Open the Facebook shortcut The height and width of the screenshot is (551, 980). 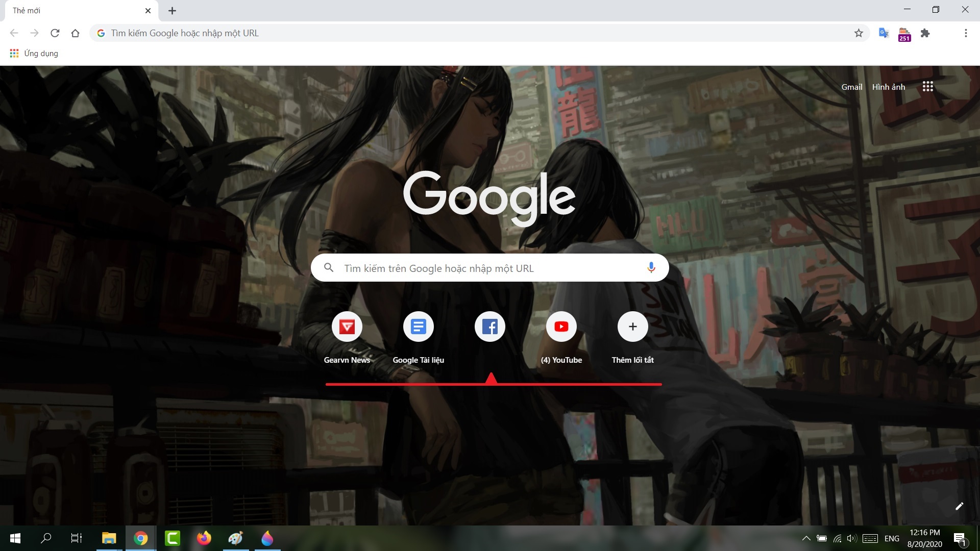[x=490, y=327]
